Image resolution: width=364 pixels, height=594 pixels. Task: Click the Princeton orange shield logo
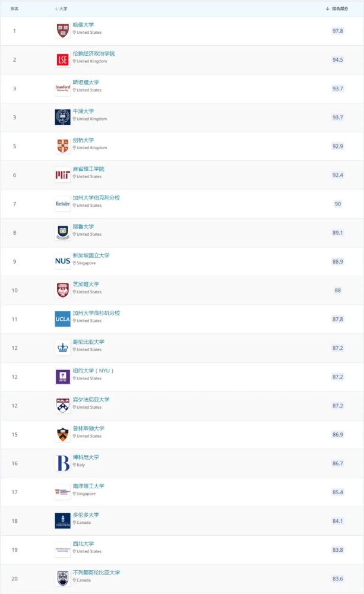[62, 435]
